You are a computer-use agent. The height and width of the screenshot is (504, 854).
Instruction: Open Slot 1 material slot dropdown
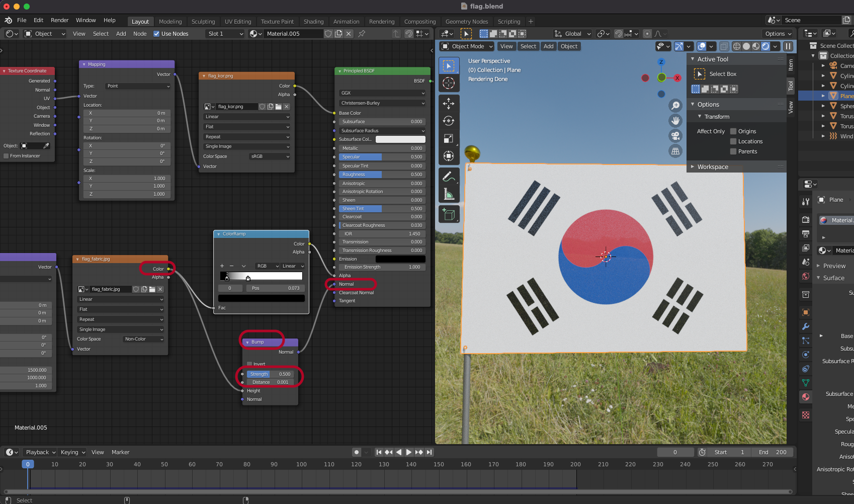click(225, 34)
